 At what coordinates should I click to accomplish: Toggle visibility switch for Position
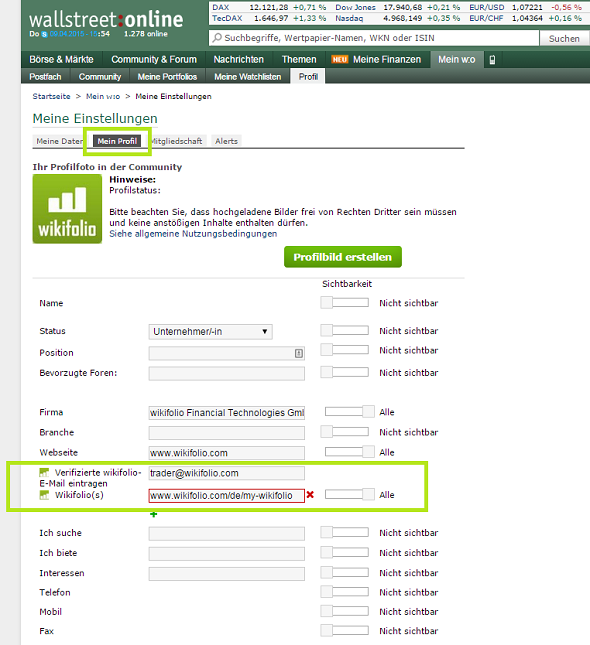[x=345, y=350]
